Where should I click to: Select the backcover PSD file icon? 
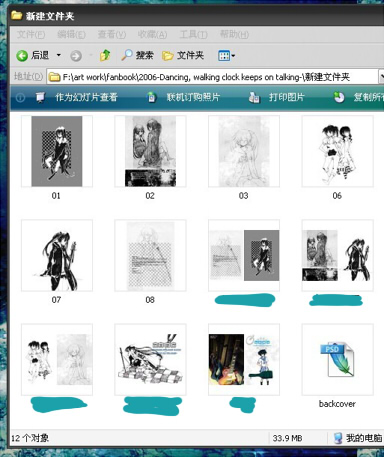[x=337, y=359]
